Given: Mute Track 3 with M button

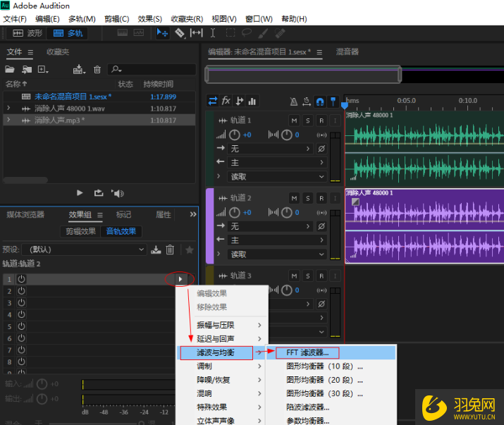Looking at the screenshot, I should click(x=294, y=276).
